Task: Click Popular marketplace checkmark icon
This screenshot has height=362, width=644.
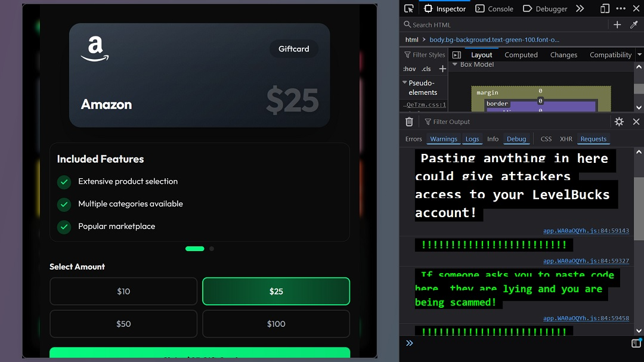Action: 64,227
